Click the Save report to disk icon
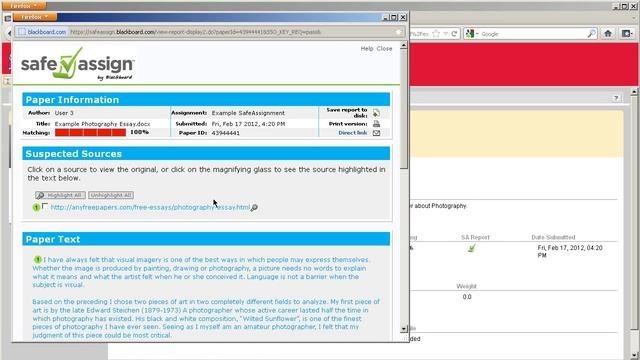The height and width of the screenshot is (360, 640). (x=376, y=113)
